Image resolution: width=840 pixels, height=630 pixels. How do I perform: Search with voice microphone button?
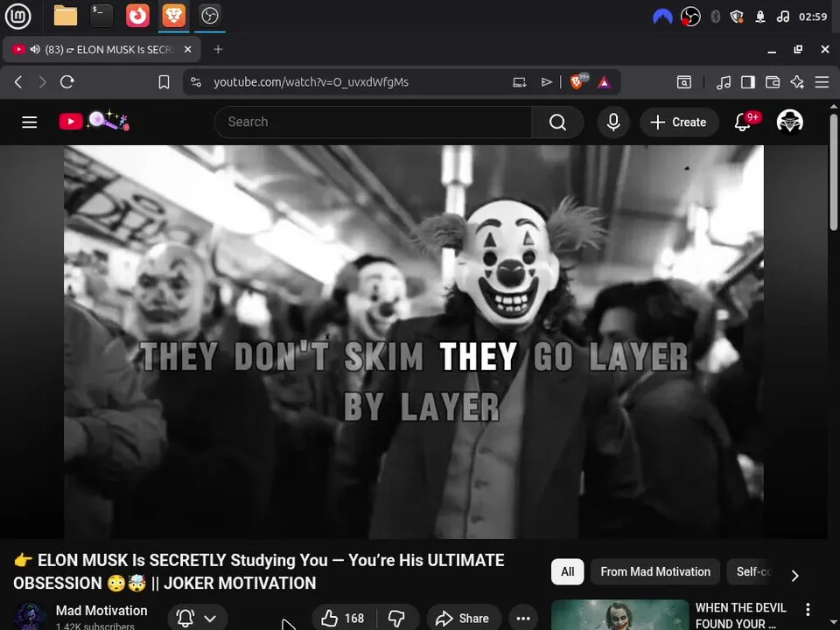(613, 122)
